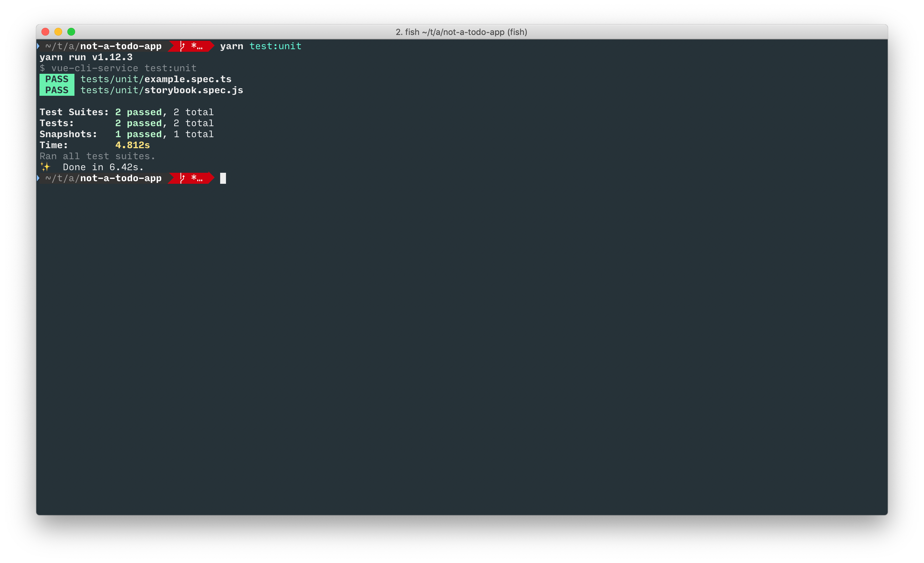The image size is (924, 563).
Task: Click the first green PASS badge
Action: (x=57, y=79)
